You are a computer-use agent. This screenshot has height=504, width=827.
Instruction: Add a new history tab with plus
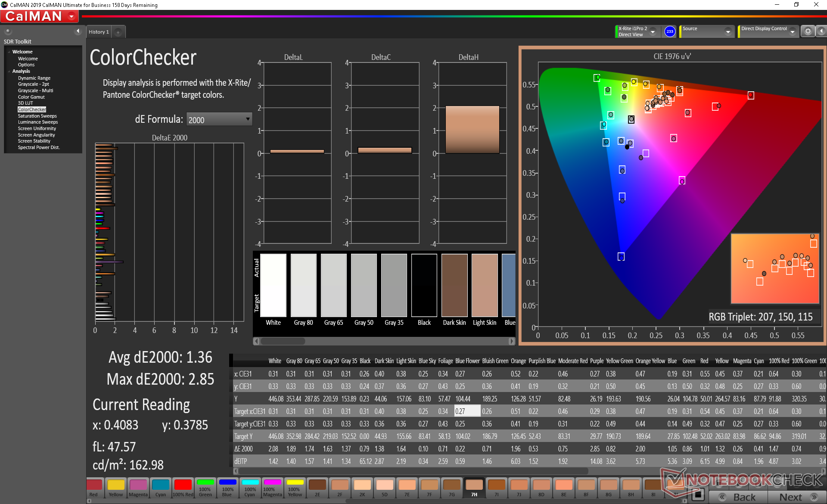[118, 32]
